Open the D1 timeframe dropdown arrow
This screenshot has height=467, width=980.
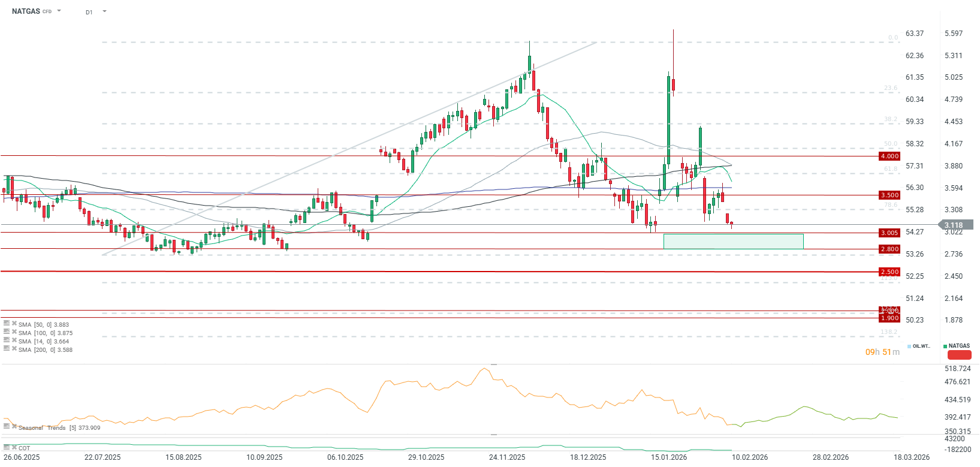click(x=104, y=11)
